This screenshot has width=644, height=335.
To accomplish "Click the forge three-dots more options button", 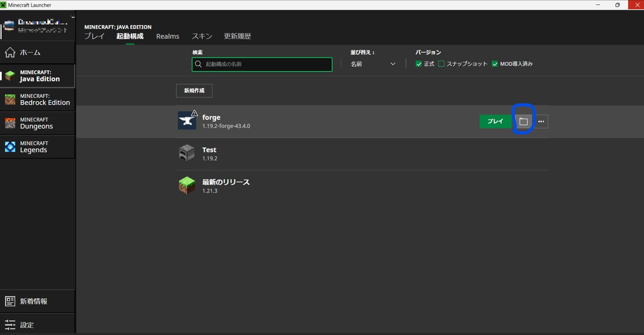I will point(541,122).
